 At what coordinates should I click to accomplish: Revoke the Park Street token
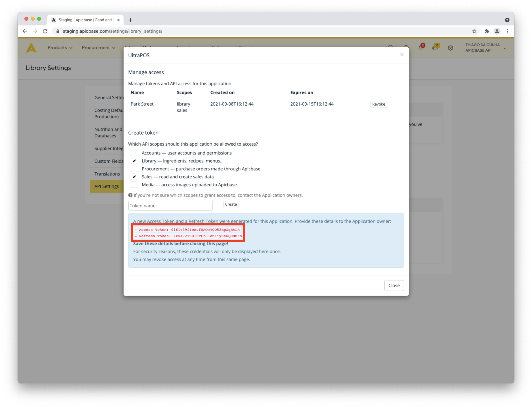point(378,104)
